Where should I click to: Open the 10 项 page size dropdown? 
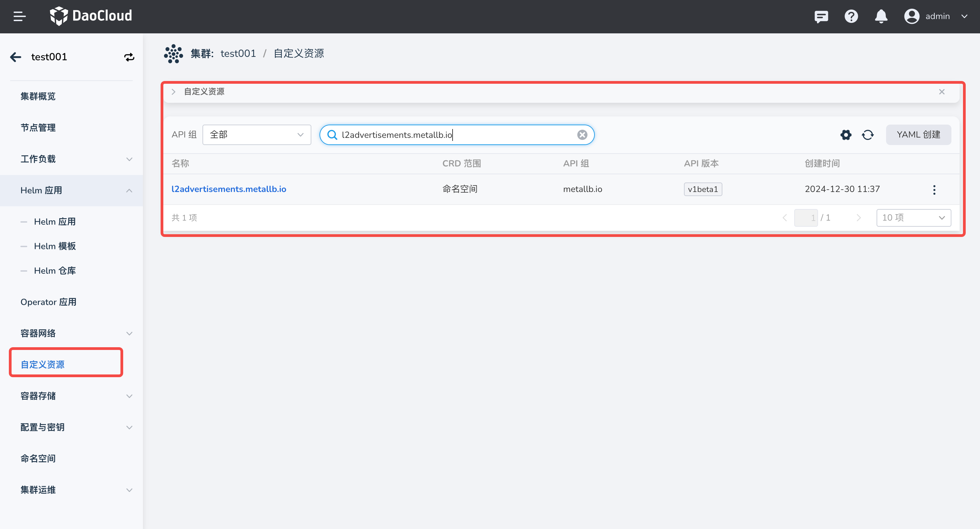[913, 218]
